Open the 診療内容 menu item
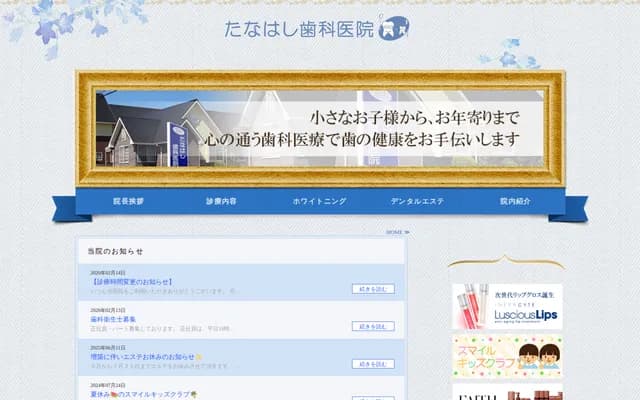The height and width of the screenshot is (400, 640). tap(221, 201)
